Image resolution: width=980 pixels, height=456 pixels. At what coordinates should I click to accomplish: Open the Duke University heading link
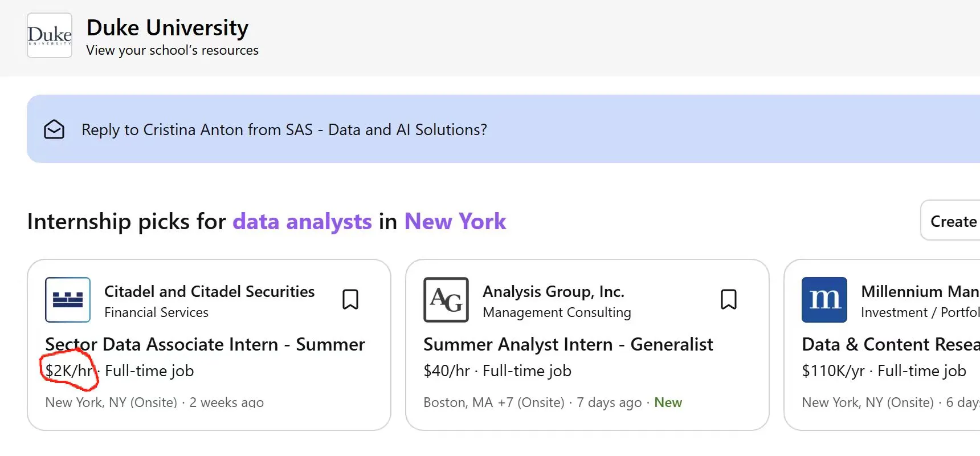(x=167, y=27)
